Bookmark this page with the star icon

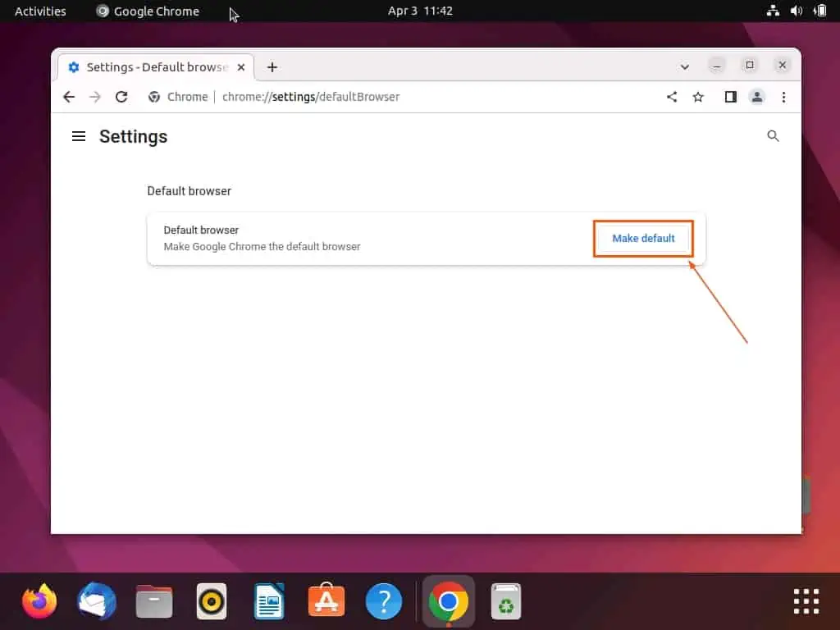click(x=698, y=97)
